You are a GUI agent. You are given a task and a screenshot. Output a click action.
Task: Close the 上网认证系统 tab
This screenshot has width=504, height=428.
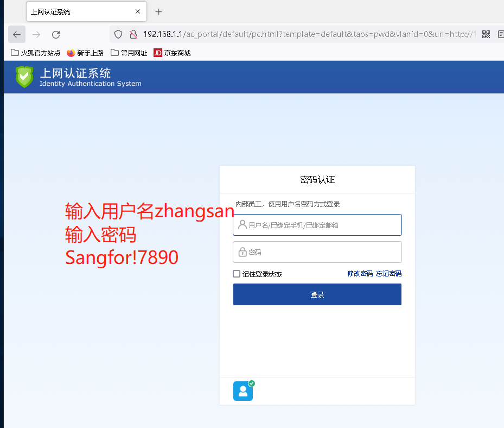pos(138,11)
